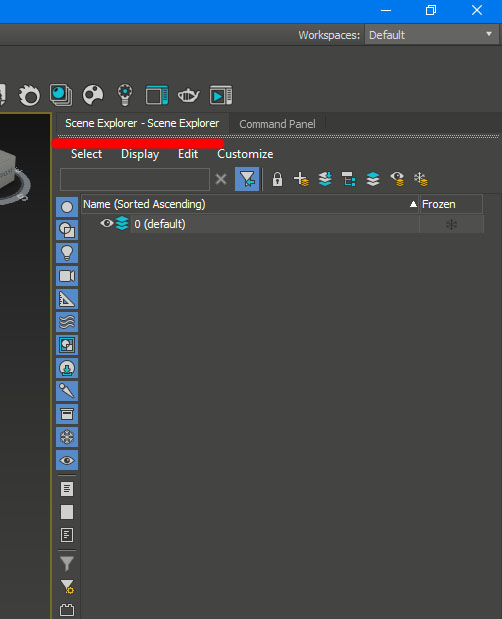The height and width of the screenshot is (619, 502).
Task: Open the Material Editor icon
Action: 93,95
